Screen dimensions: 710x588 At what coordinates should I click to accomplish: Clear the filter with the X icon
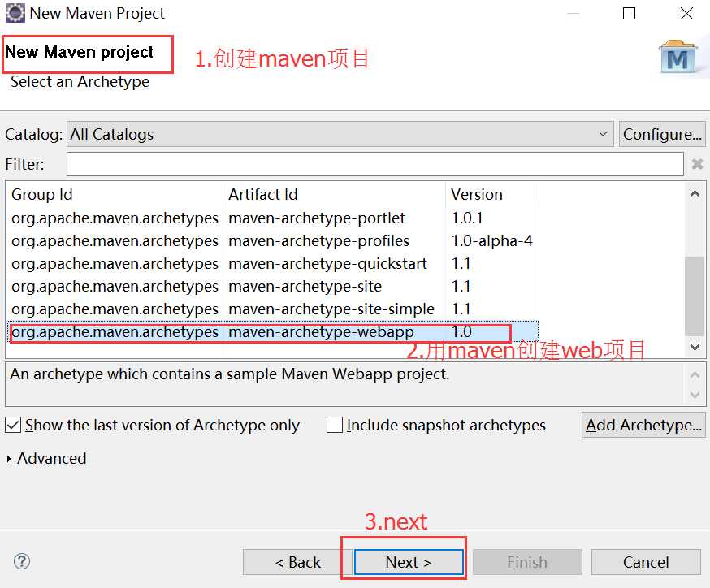[697, 164]
